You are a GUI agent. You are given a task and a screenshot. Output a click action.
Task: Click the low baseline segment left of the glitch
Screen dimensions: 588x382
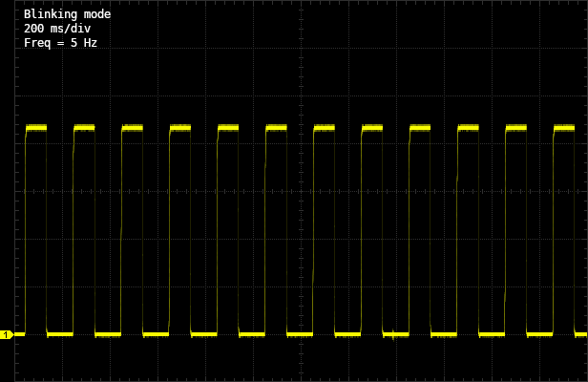click(x=347, y=334)
